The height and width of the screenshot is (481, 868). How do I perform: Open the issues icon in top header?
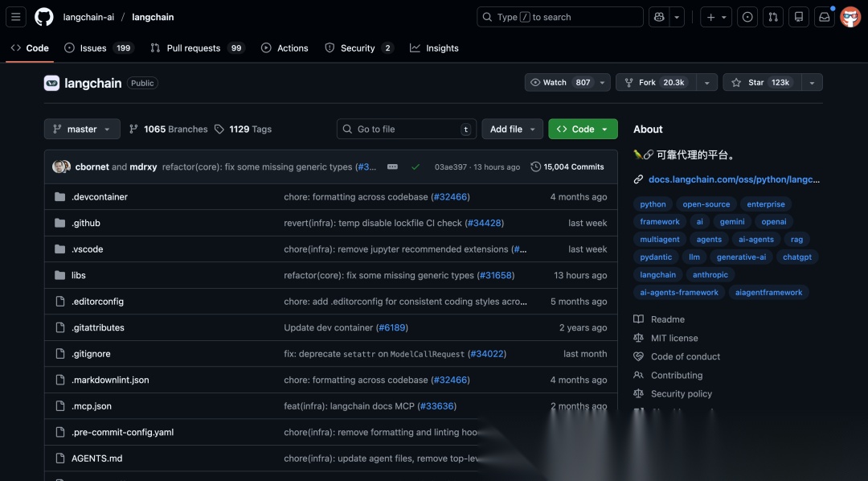pyautogui.click(x=747, y=17)
